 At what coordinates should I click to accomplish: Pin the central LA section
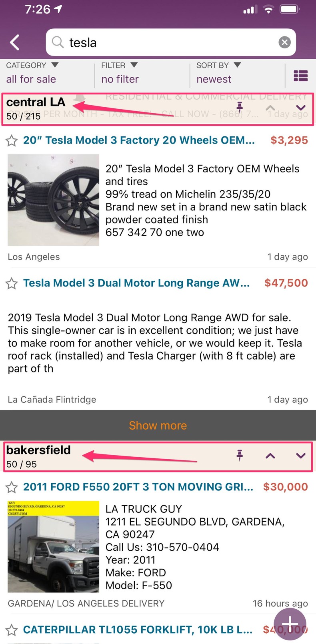240,107
